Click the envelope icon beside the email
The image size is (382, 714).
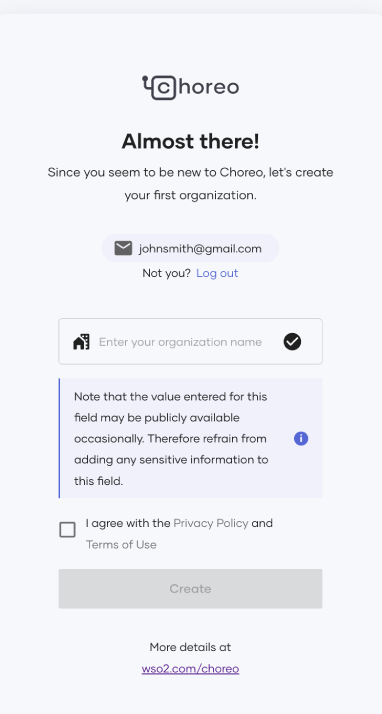click(123, 249)
